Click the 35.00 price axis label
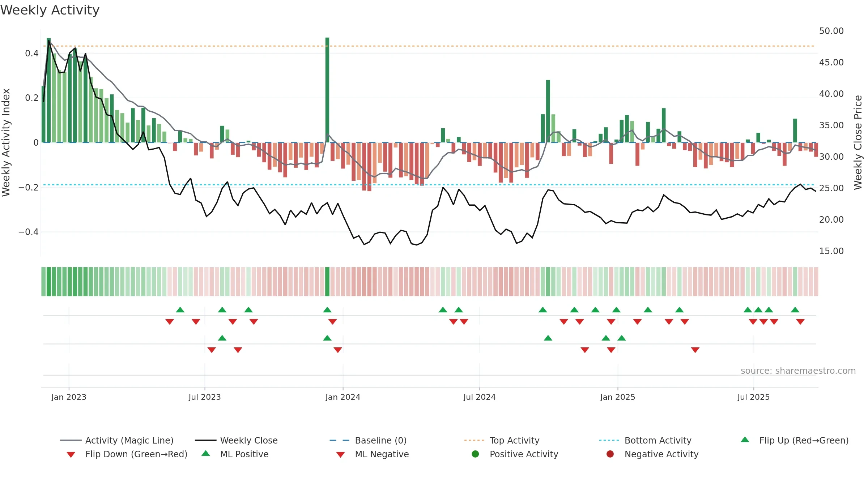This screenshot has height=488, width=868. [x=831, y=125]
